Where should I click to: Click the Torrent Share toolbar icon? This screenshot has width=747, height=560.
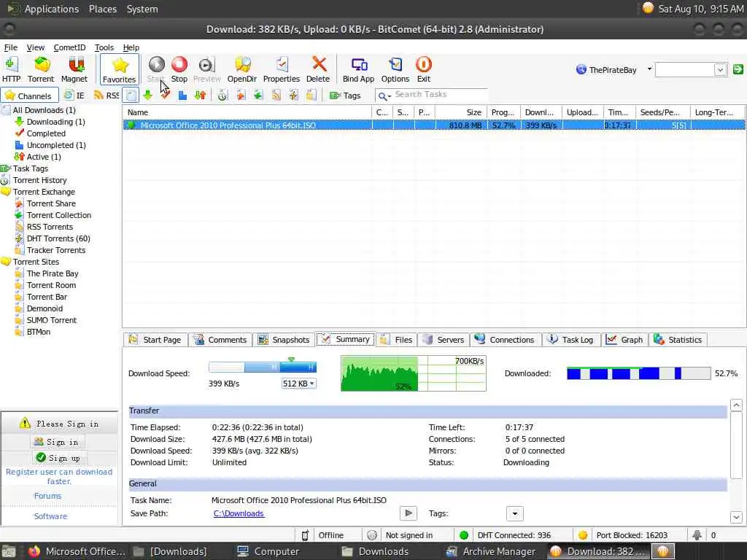tap(241, 96)
